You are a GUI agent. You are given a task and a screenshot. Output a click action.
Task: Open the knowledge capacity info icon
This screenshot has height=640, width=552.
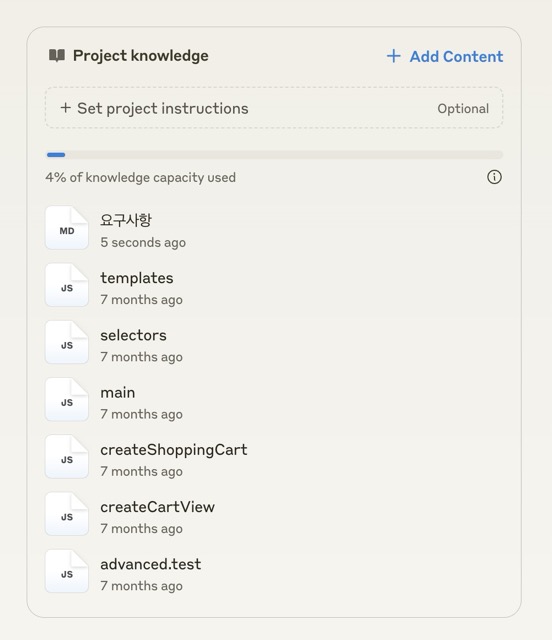point(494,177)
